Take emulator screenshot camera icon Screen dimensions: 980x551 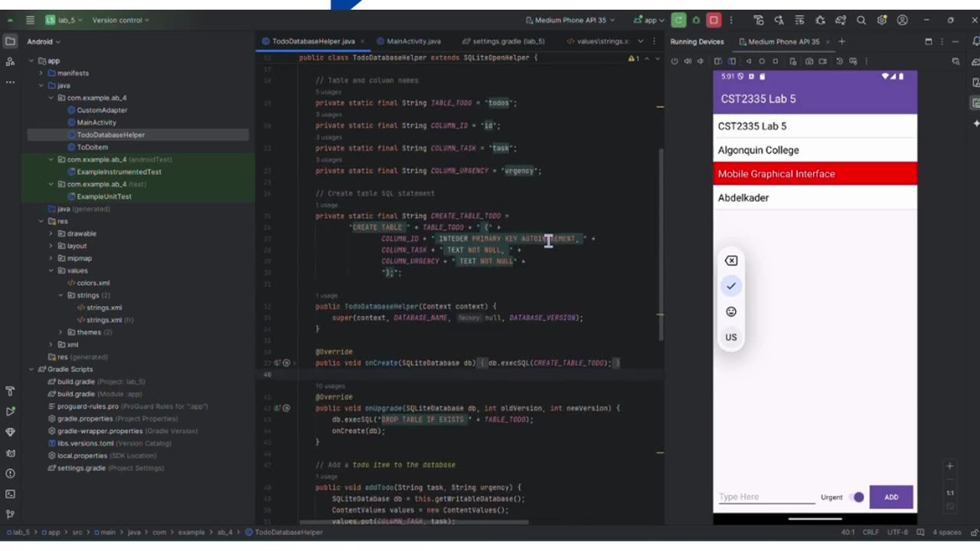(x=809, y=61)
